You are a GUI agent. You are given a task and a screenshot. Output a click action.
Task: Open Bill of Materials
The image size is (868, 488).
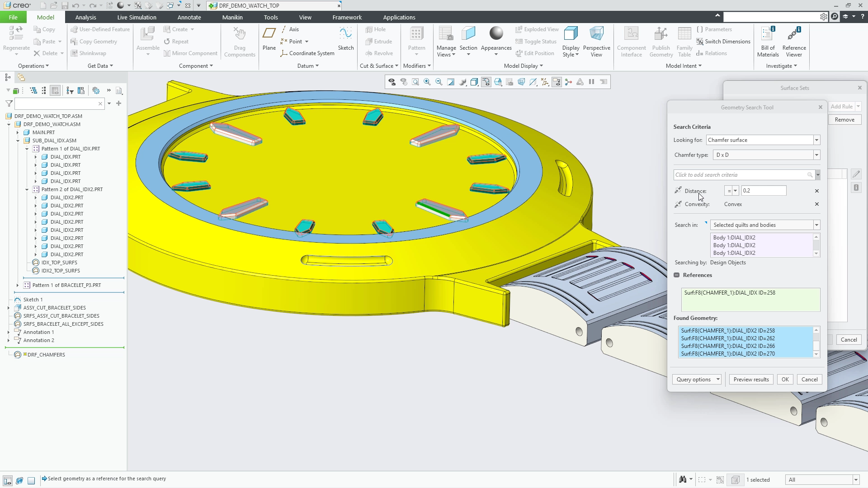[768, 41]
